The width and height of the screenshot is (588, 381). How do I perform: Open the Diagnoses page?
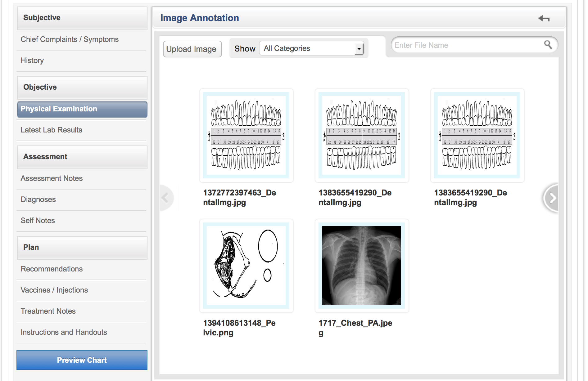pos(38,199)
